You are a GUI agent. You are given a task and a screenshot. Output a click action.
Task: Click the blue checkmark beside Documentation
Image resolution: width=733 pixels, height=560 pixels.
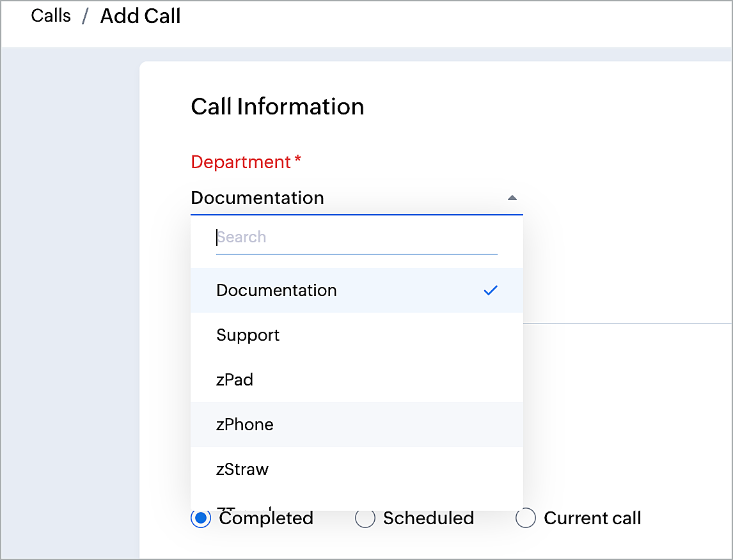[x=491, y=291]
